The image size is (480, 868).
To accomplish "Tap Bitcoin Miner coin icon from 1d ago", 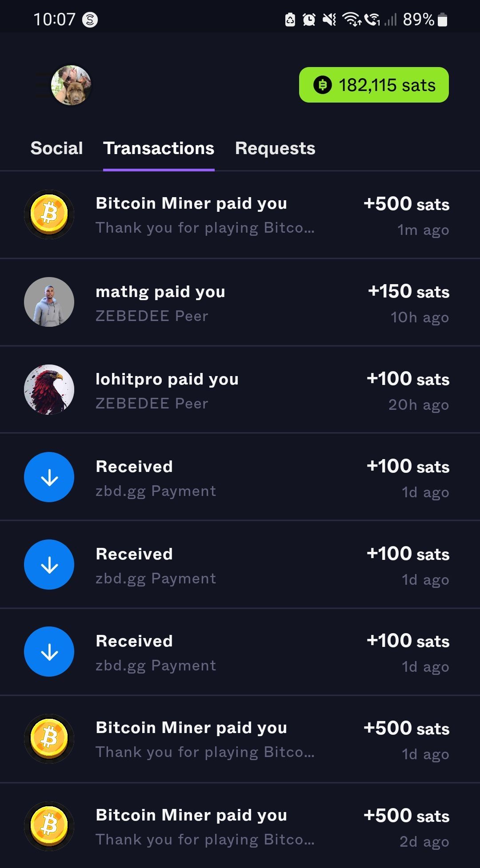I will [x=49, y=739].
